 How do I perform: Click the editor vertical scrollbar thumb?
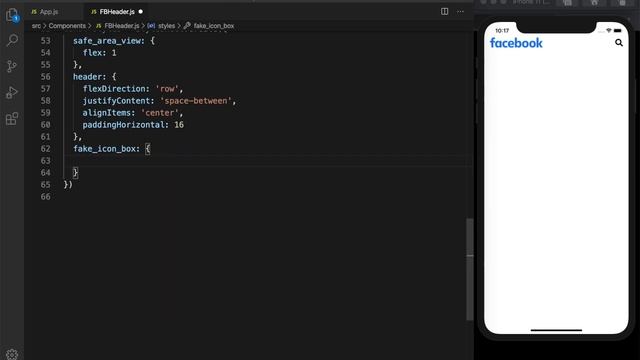[x=470, y=269]
